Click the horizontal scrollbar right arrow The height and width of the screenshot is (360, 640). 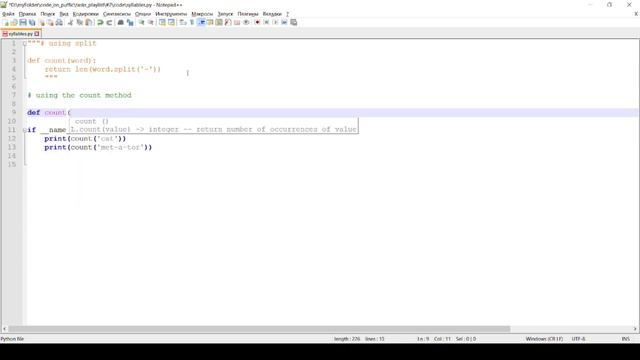pyautogui.click(x=635, y=329)
